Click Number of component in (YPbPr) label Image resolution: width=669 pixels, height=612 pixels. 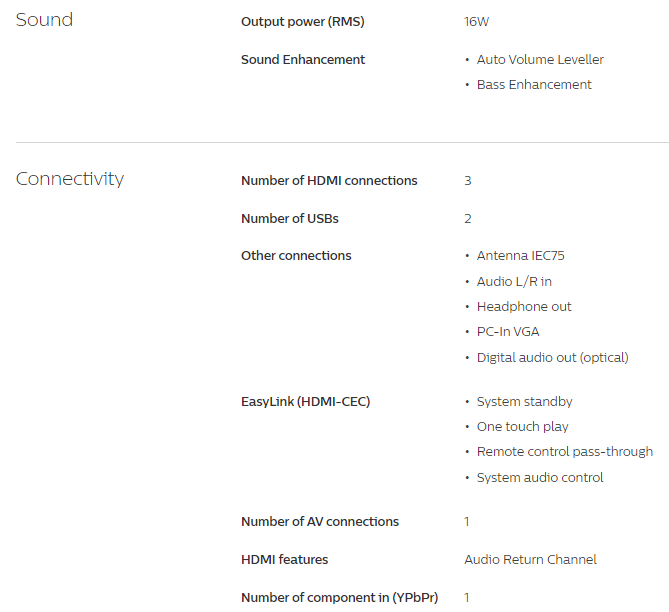click(x=340, y=597)
